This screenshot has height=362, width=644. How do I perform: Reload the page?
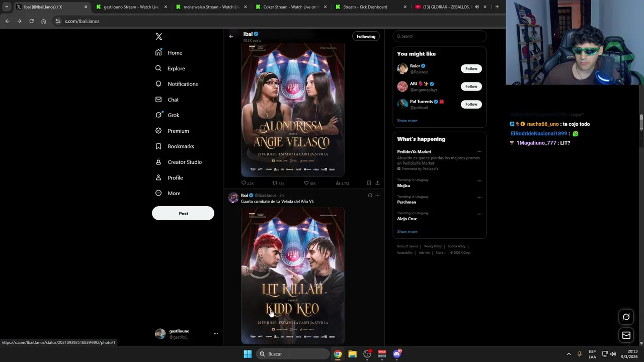[31, 21]
